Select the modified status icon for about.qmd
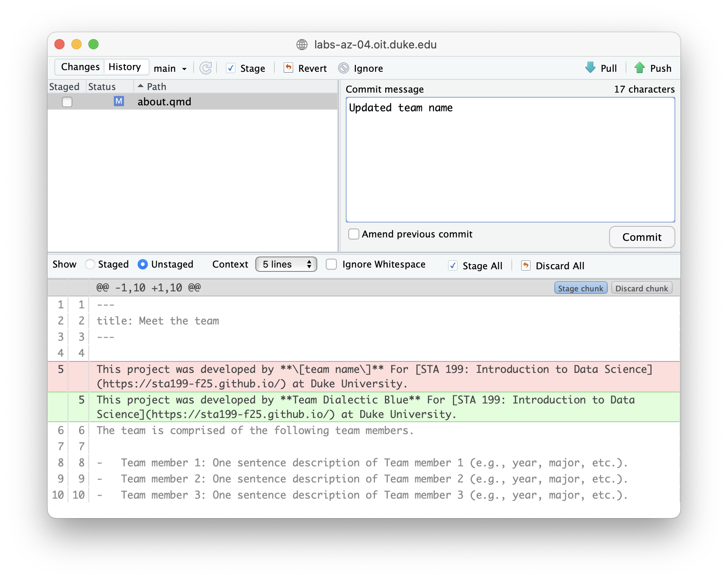Screen dimensions: 728x581 click(119, 102)
